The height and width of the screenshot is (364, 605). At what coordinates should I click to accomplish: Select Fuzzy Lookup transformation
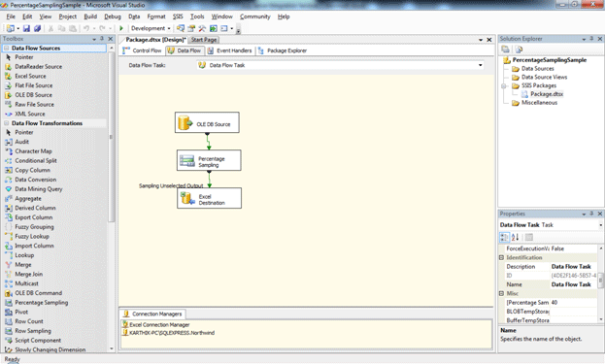(32, 237)
